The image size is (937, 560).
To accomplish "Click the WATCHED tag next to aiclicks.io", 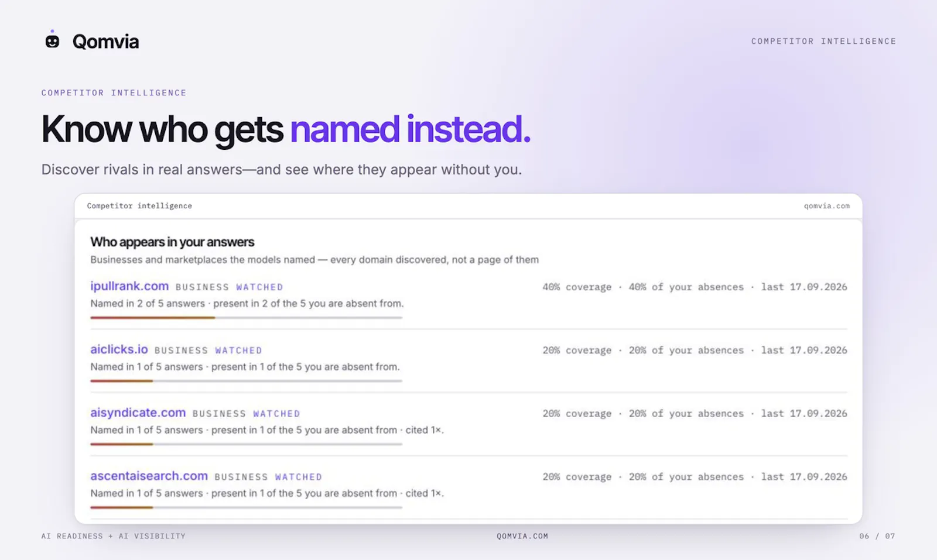I will pos(238,351).
